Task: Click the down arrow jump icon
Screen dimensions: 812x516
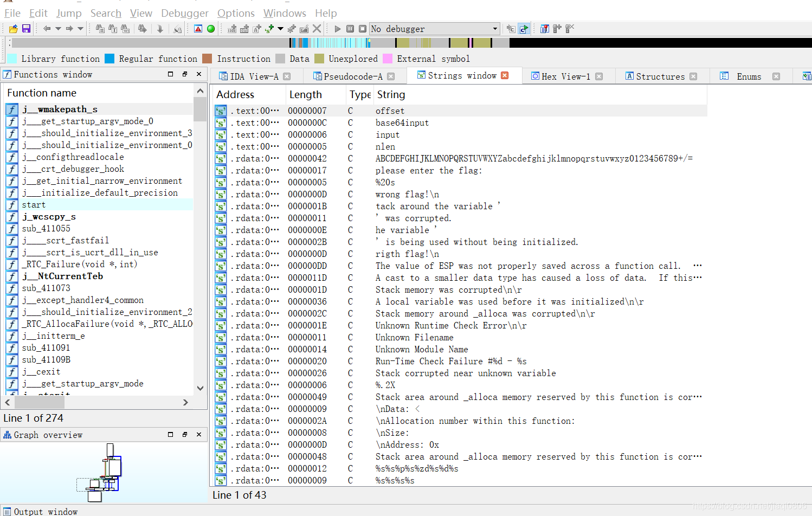Action: tap(160, 29)
